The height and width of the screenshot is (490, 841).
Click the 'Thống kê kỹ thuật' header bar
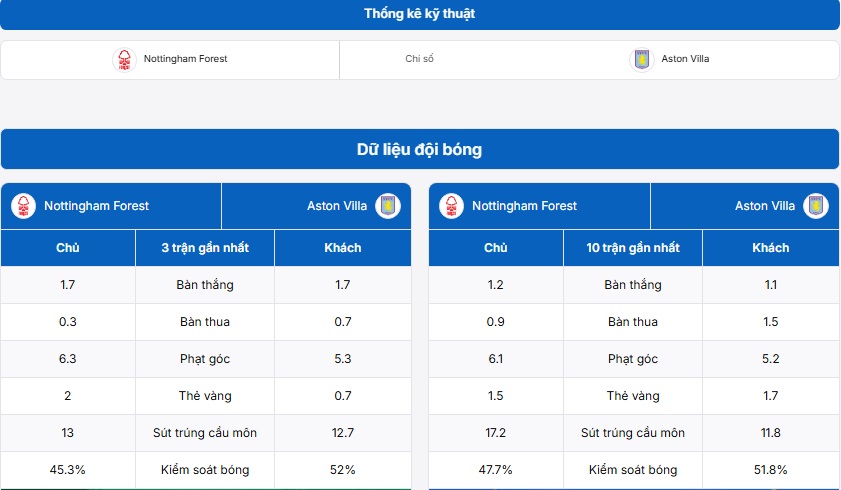(420, 14)
